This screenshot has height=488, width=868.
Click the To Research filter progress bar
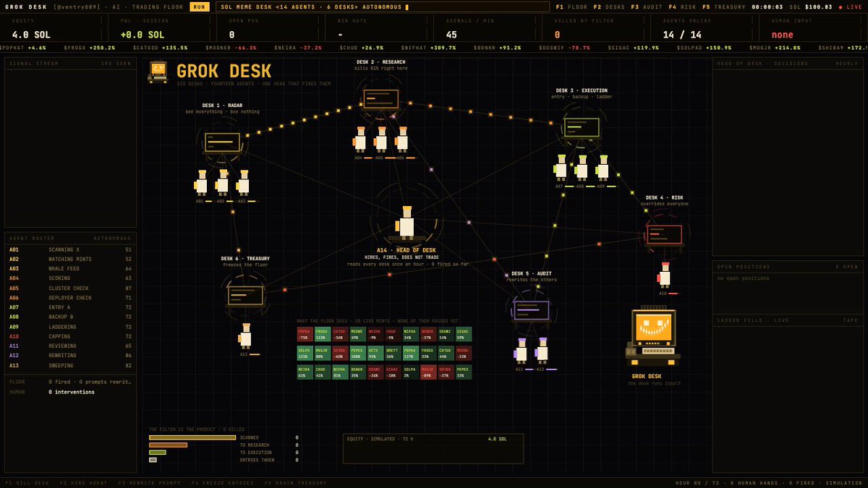tap(168, 445)
